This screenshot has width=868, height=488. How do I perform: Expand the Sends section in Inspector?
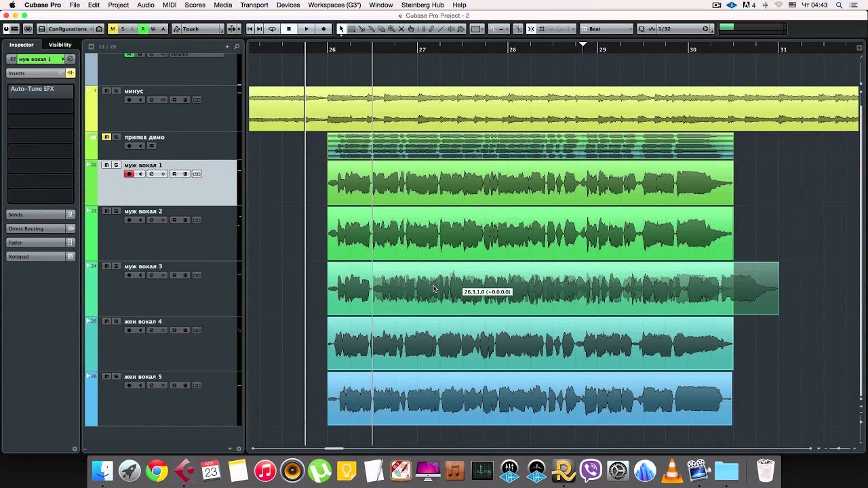[x=36, y=214]
